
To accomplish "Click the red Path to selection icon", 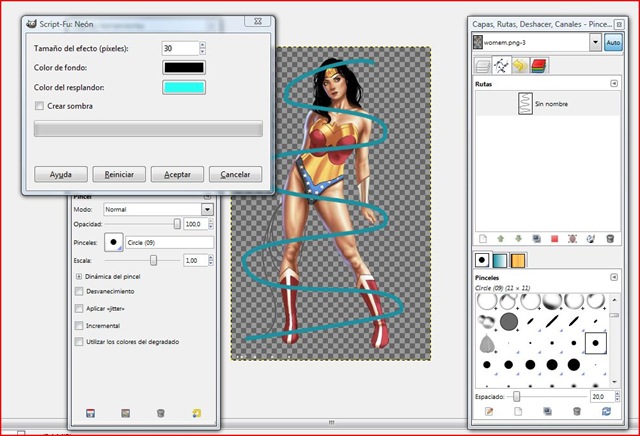I will click(x=554, y=238).
